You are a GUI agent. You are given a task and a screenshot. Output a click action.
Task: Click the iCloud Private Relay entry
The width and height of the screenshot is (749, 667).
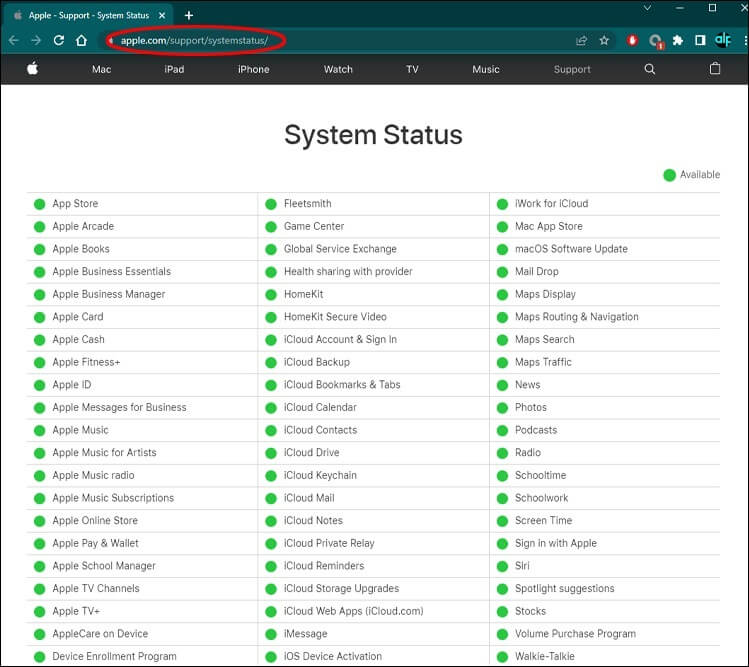[x=329, y=543]
